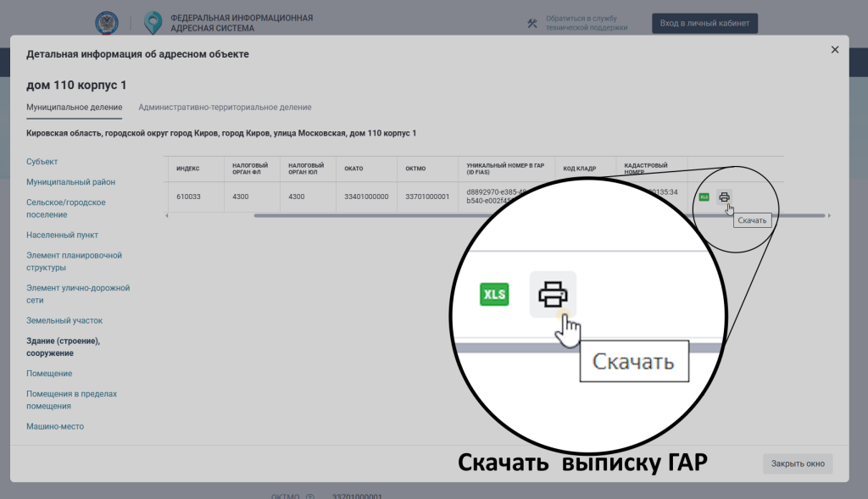
Task: Go to Земельный участок section
Action: [64, 321]
